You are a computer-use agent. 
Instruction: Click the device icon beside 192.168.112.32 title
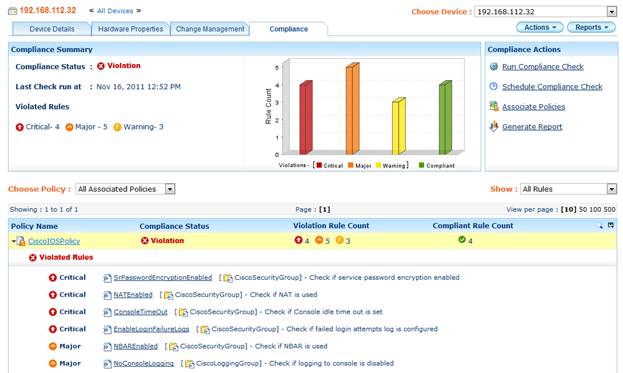point(13,11)
